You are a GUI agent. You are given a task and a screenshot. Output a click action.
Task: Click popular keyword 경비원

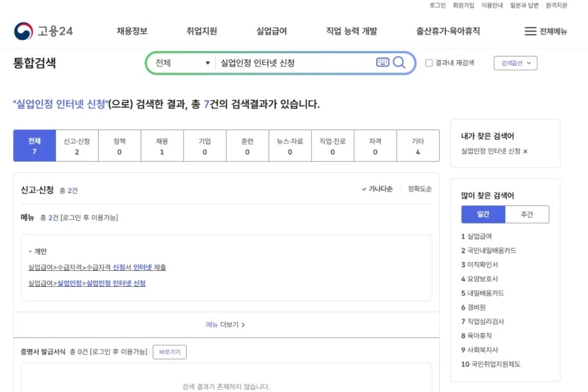pyautogui.click(x=473, y=307)
